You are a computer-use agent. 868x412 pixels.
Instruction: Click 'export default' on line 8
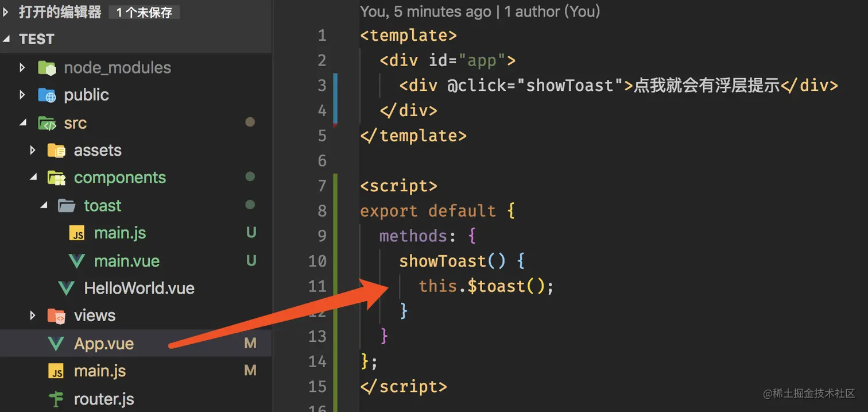tap(428, 211)
